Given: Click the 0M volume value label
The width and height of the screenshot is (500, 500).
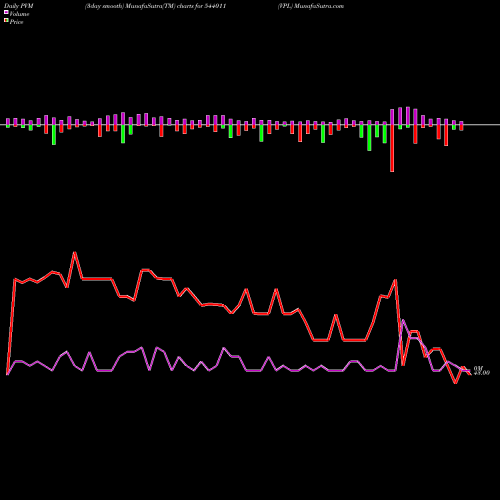Looking at the screenshot, I should [478, 368].
